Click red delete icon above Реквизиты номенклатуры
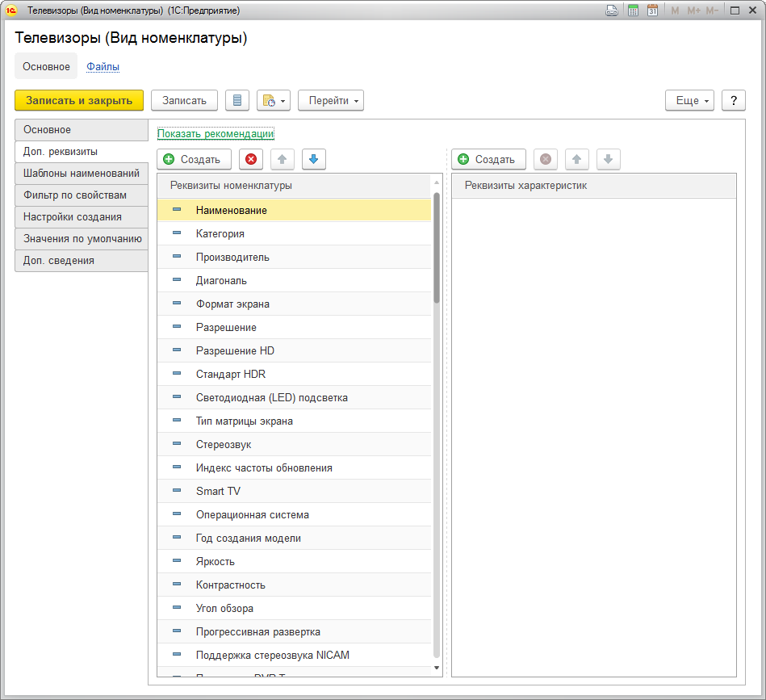The width and height of the screenshot is (766, 700). 251,160
